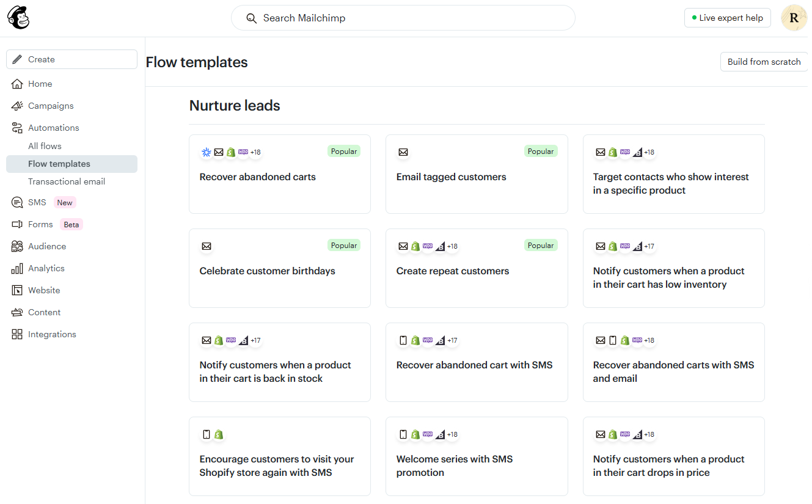The height and width of the screenshot is (504, 812).
Task: Click the Content icon in sidebar
Action: tap(17, 312)
